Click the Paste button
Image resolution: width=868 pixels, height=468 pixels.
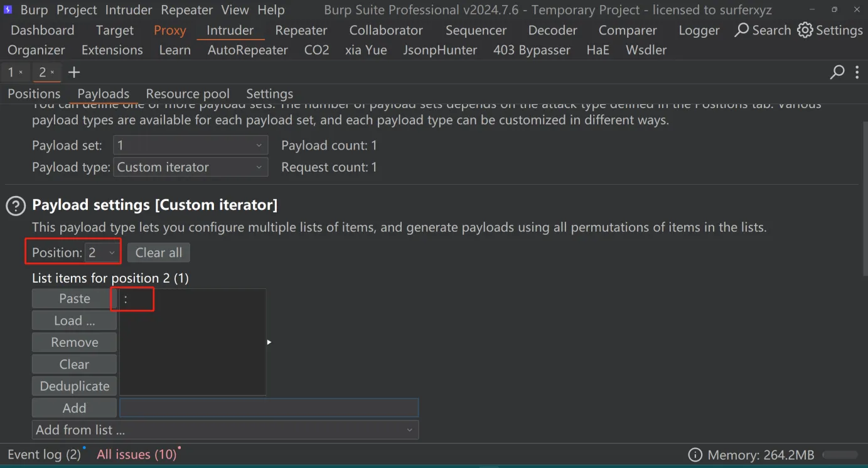(74, 298)
